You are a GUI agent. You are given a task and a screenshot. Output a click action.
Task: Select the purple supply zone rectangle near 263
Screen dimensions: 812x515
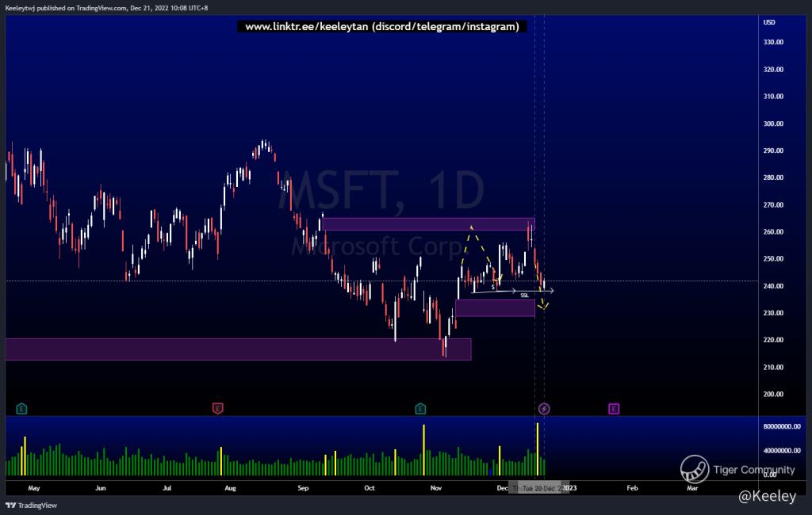click(x=428, y=224)
